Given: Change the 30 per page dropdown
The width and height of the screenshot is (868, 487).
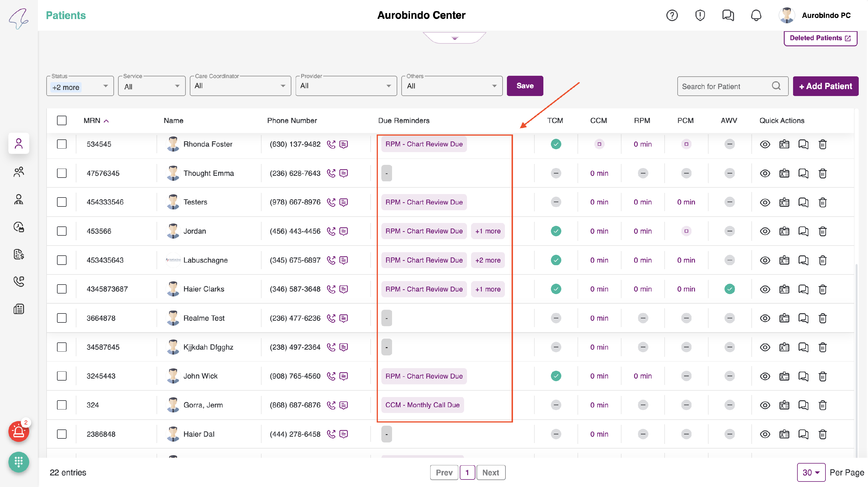Looking at the screenshot, I should pyautogui.click(x=811, y=473).
